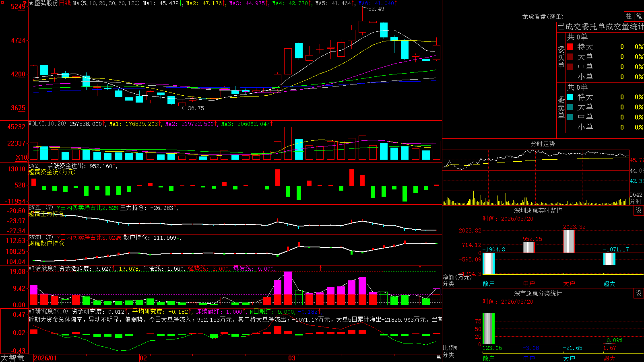Click the 大户 bar valued 2023.32
The height and width of the screenshot is (362, 644).
[x=569, y=241]
